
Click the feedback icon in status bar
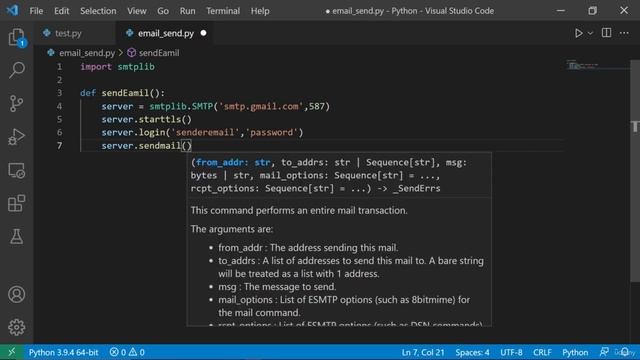(x=604, y=352)
